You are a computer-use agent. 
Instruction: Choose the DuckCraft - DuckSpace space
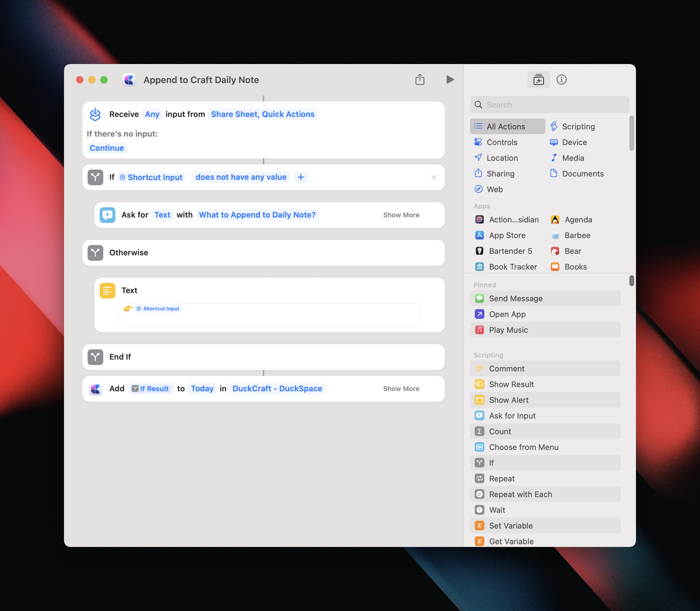(x=277, y=389)
